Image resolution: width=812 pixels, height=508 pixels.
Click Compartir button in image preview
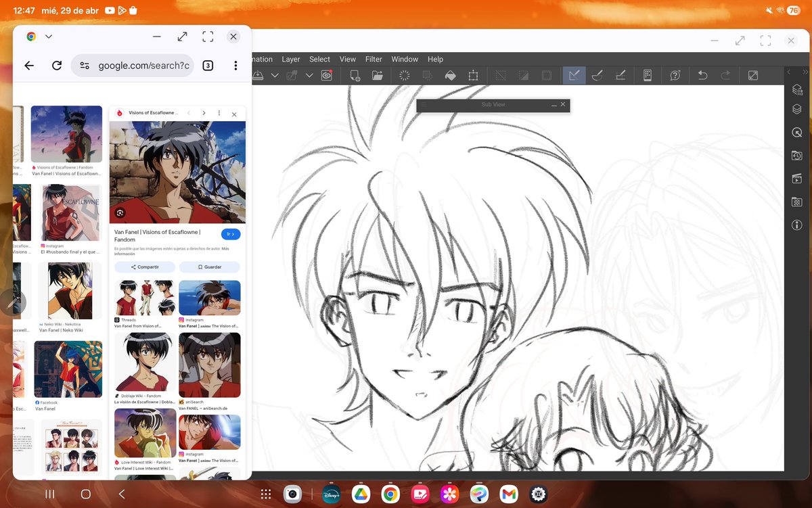point(145,267)
